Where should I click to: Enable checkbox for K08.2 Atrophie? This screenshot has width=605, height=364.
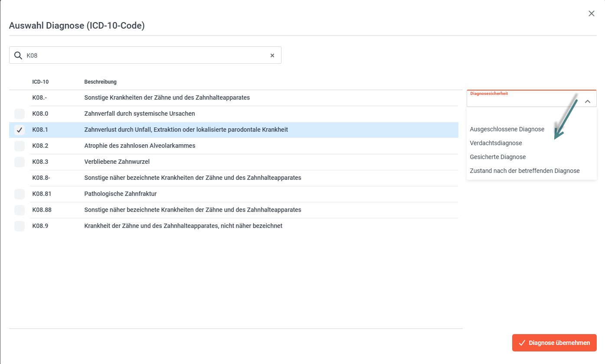[20, 146]
